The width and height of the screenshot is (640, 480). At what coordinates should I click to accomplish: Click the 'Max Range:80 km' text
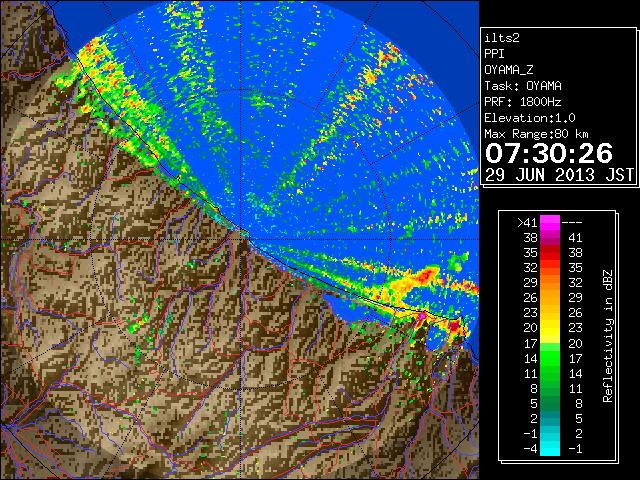[536, 134]
